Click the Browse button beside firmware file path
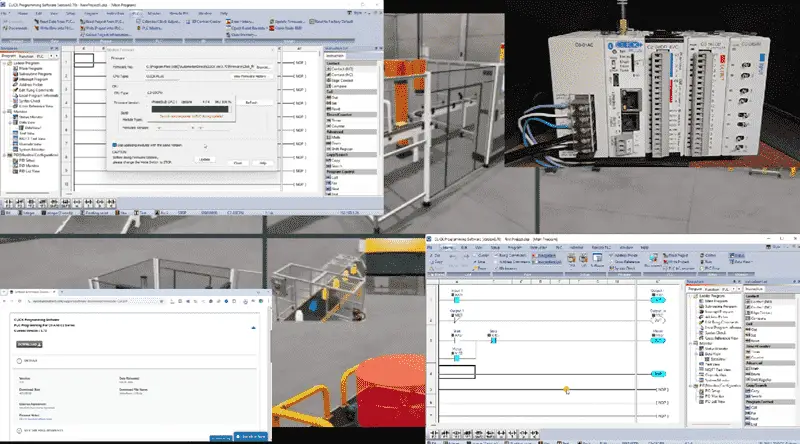The image size is (800, 444). coord(263,67)
